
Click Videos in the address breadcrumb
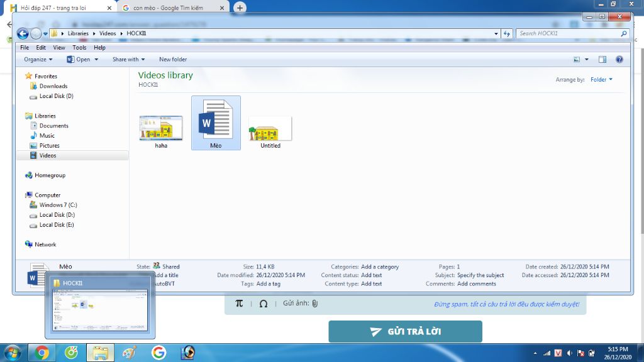click(108, 34)
